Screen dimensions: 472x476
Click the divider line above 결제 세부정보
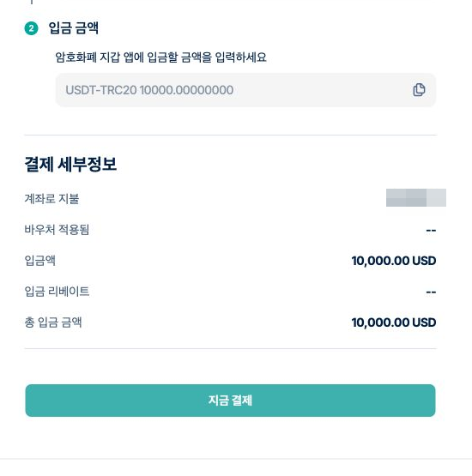click(x=231, y=135)
